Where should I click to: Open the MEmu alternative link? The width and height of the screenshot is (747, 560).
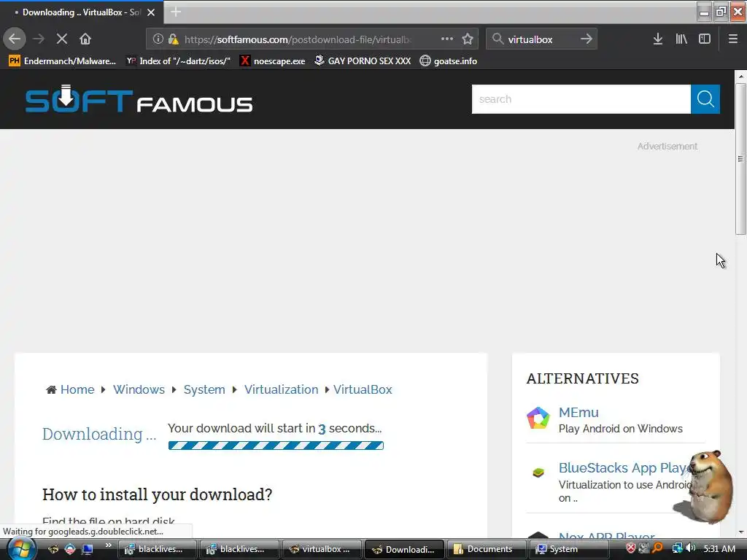[578, 413]
